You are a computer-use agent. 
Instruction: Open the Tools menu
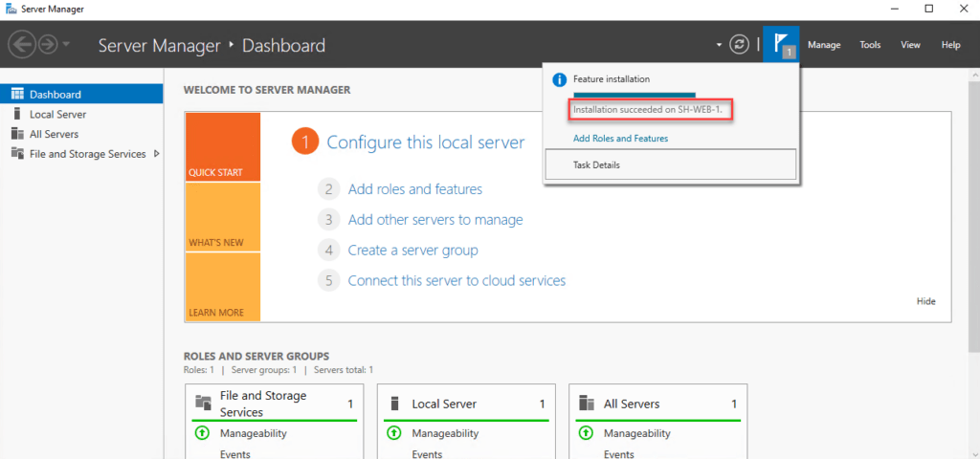870,45
